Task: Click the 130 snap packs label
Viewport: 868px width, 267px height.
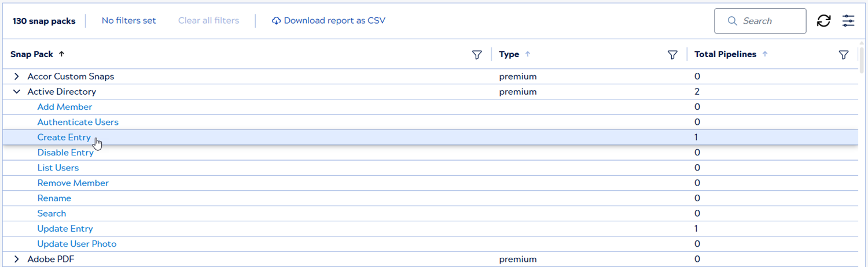Action: (x=44, y=21)
